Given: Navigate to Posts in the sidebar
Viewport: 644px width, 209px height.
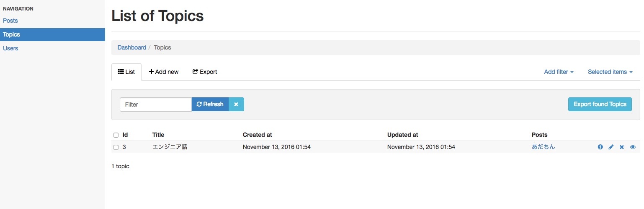Looking at the screenshot, I should click(x=10, y=21).
